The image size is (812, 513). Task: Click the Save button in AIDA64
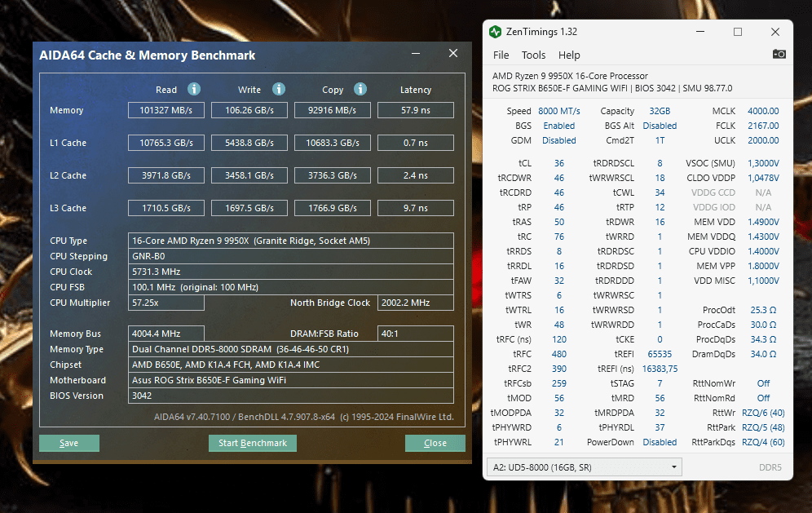click(69, 443)
